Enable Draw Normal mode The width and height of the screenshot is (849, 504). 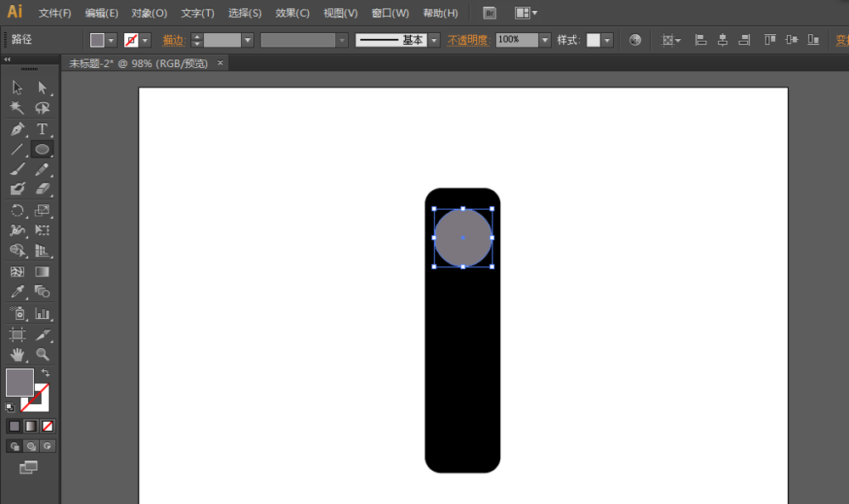coord(14,446)
